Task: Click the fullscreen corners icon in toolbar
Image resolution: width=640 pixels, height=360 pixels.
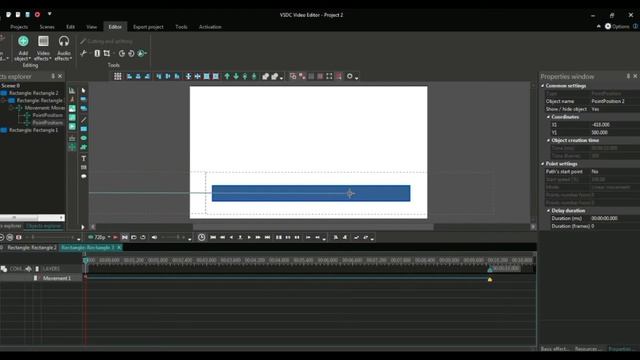Action: click(x=329, y=76)
